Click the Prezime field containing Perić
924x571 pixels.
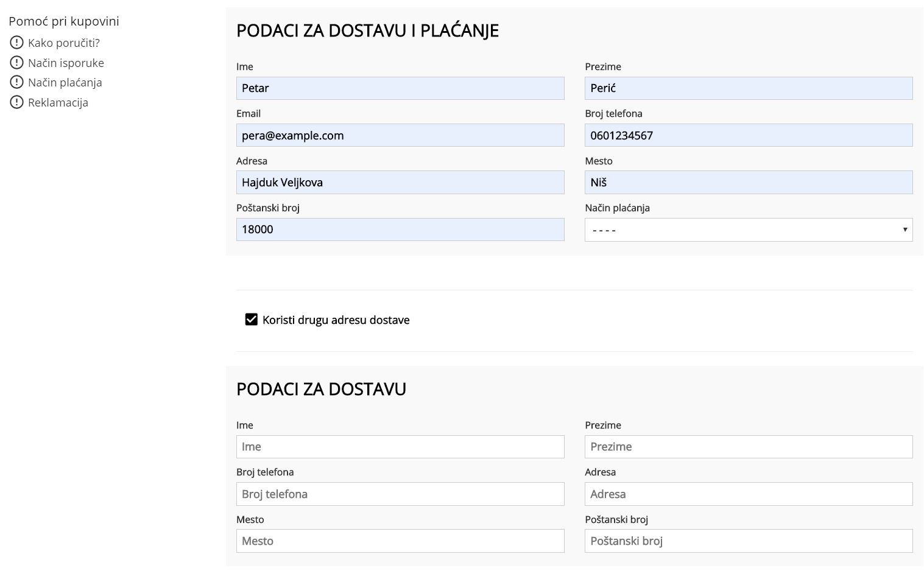tap(748, 88)
